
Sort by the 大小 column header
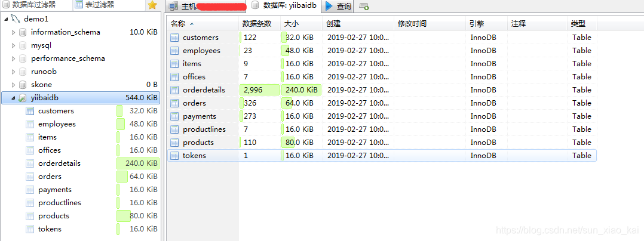[x=302, y=24]
